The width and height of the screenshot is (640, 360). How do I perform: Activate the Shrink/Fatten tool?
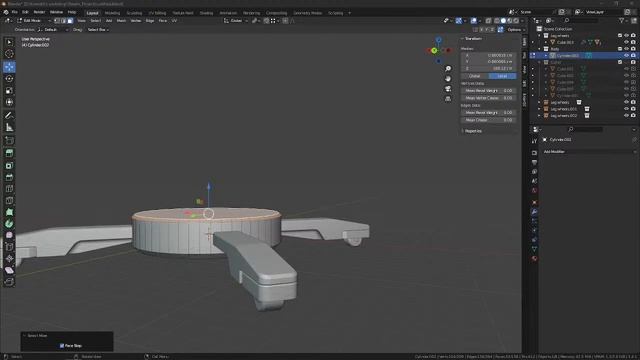click(9, 259)
